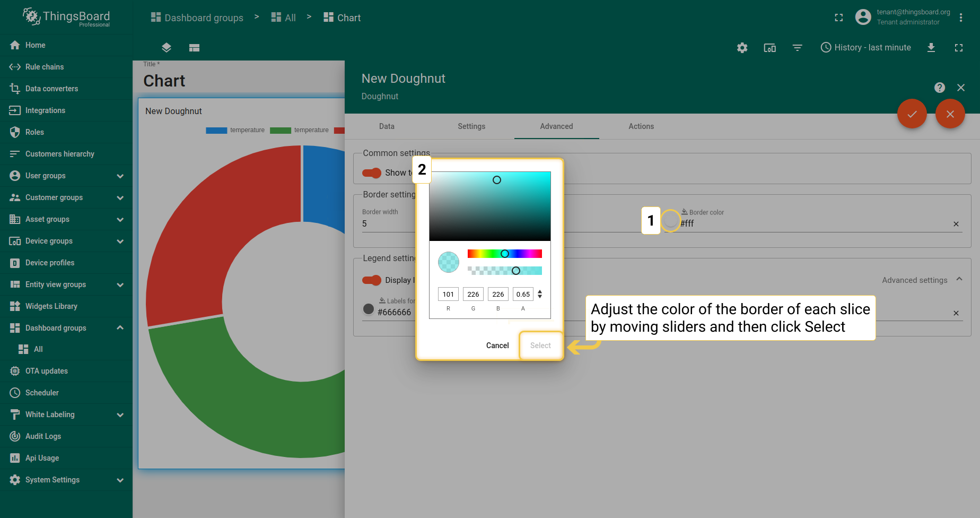Discard widget changes with red X button
This screenshot has width=980, height=518.
point(950,114)
